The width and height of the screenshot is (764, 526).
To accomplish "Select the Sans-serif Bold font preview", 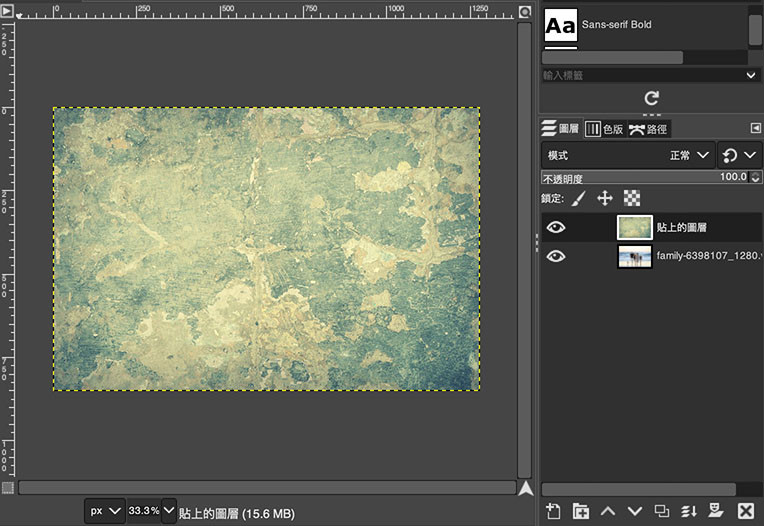I will click(x=561, y=25).
